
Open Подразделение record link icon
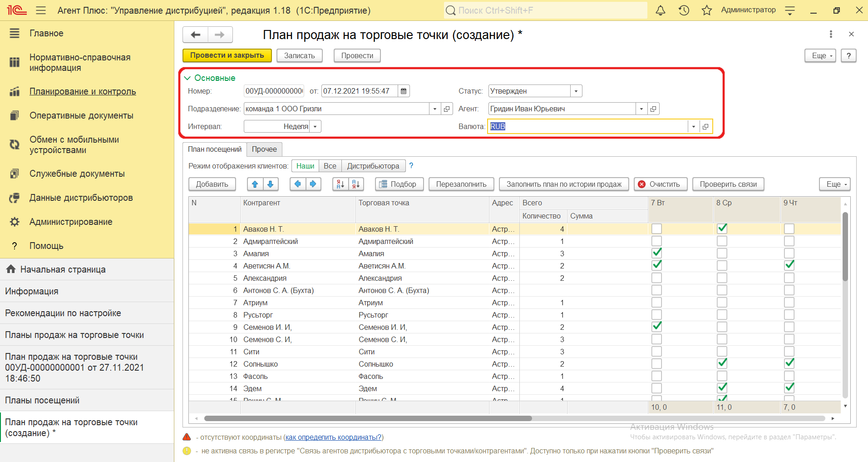(447, 109)
